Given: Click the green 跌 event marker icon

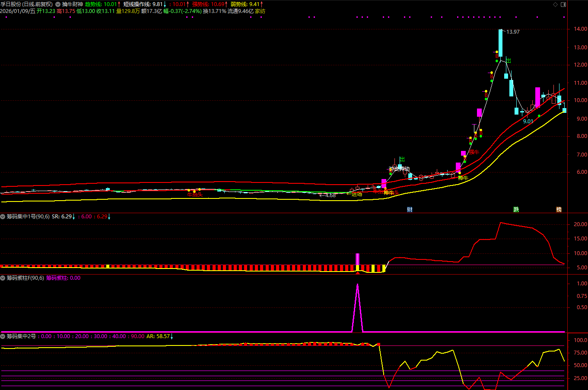Looking at the screenshot, I should click(516, 210).
